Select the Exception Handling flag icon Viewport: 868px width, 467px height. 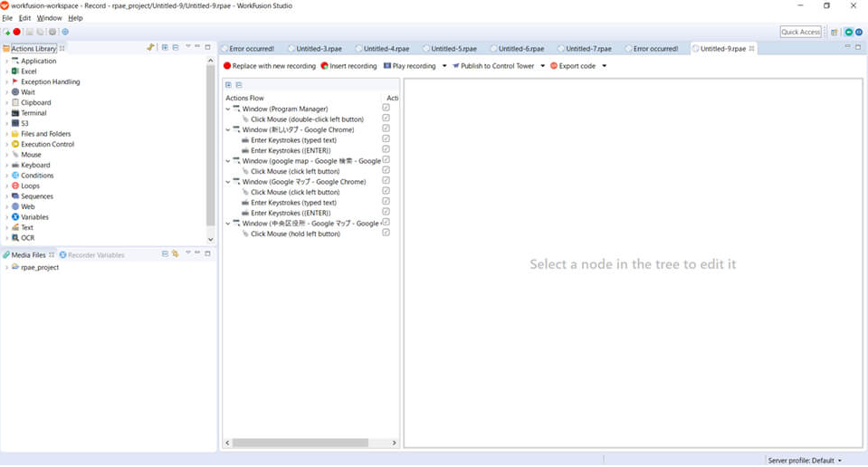pos(15,81)
